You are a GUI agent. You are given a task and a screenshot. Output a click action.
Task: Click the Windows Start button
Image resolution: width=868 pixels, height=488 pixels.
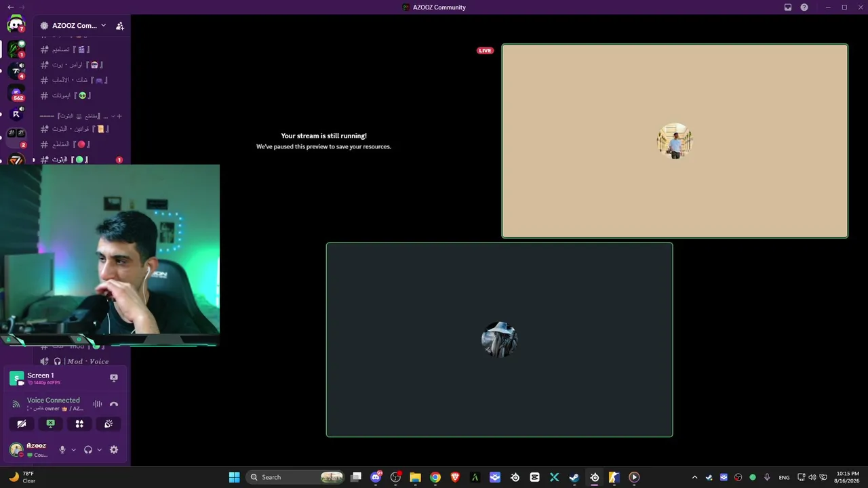pyautogui.click(x=234, y=477)
